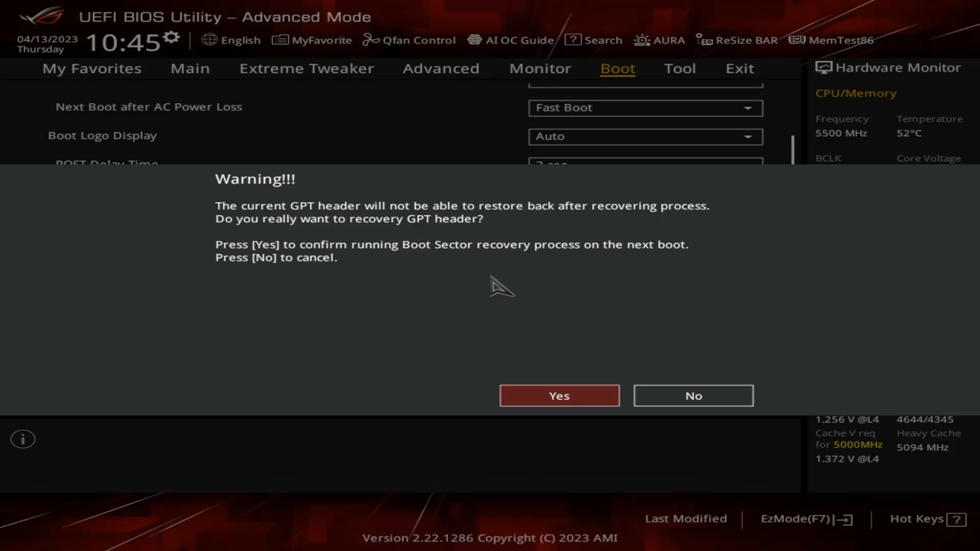
Task: Go to the Monitor tab
Action: pos(540,69)
